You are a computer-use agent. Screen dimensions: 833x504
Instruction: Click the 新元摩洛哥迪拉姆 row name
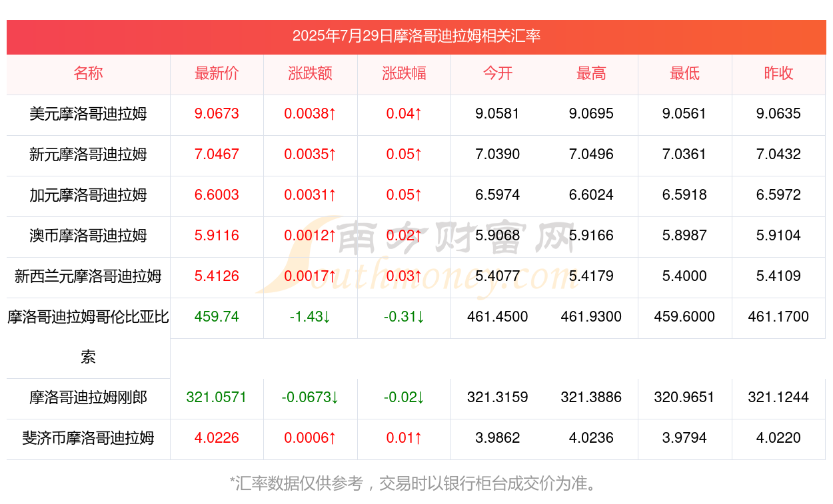coord(88,154)
